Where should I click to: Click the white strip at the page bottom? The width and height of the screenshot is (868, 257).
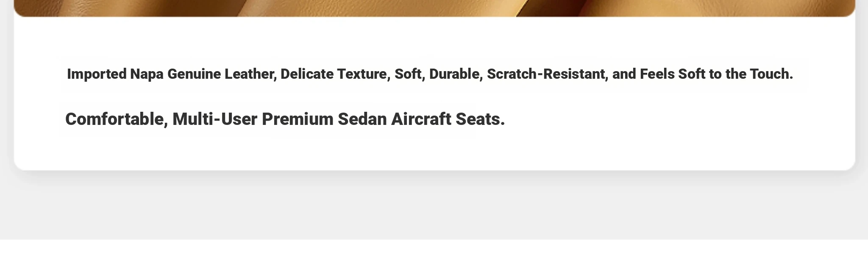[434, 249]
